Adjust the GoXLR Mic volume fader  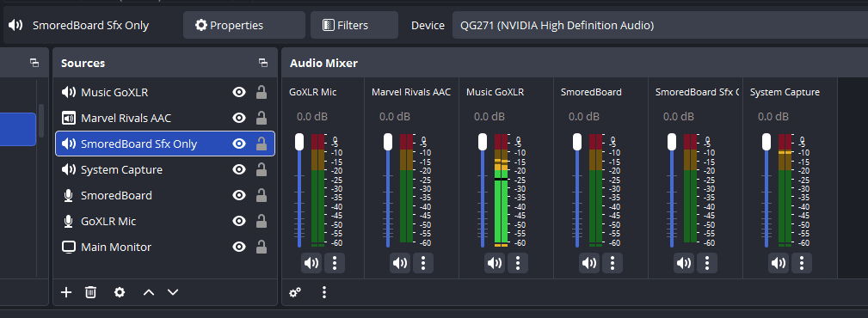(x=299, y=142)
